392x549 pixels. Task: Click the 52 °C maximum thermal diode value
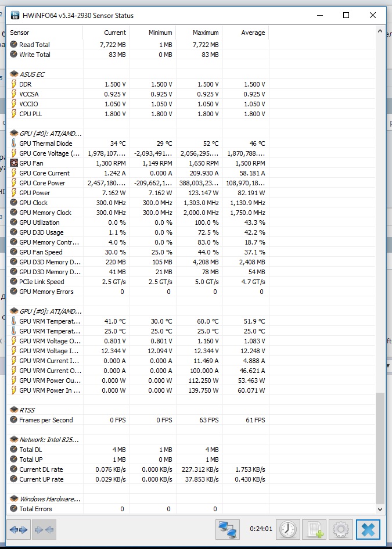210,143
